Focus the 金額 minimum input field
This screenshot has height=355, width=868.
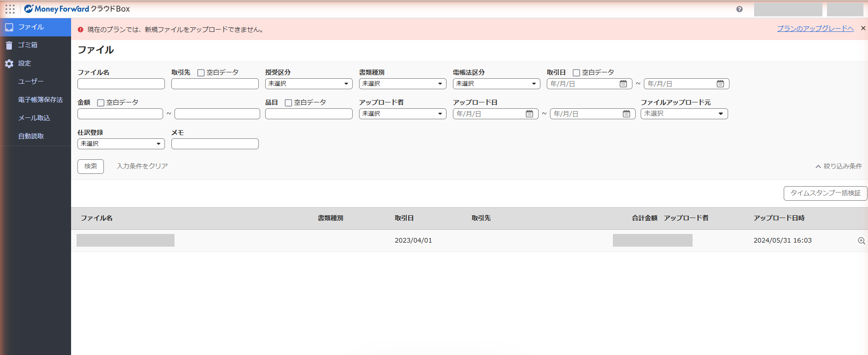click(x=120, y=114)
